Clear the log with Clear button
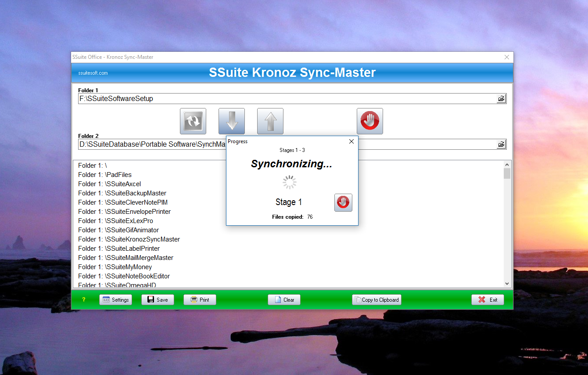The height and width of the screenshot is (375, 588). click(284, 300)
